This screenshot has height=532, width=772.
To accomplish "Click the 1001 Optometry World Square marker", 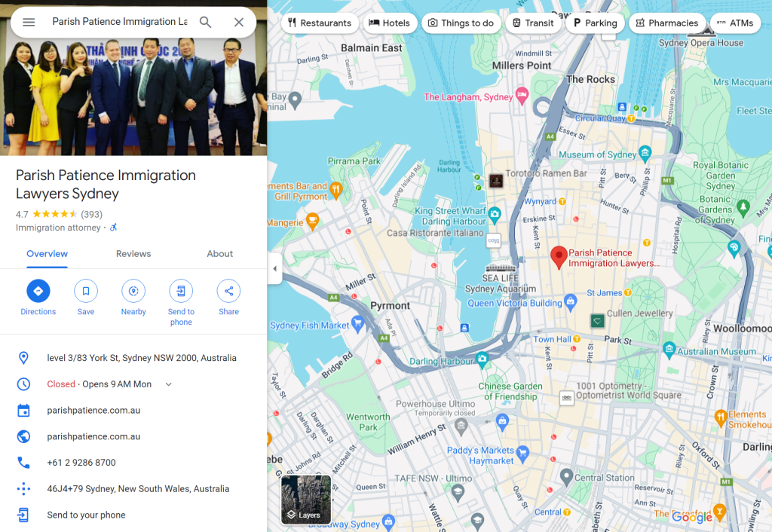I will (567, 398).
